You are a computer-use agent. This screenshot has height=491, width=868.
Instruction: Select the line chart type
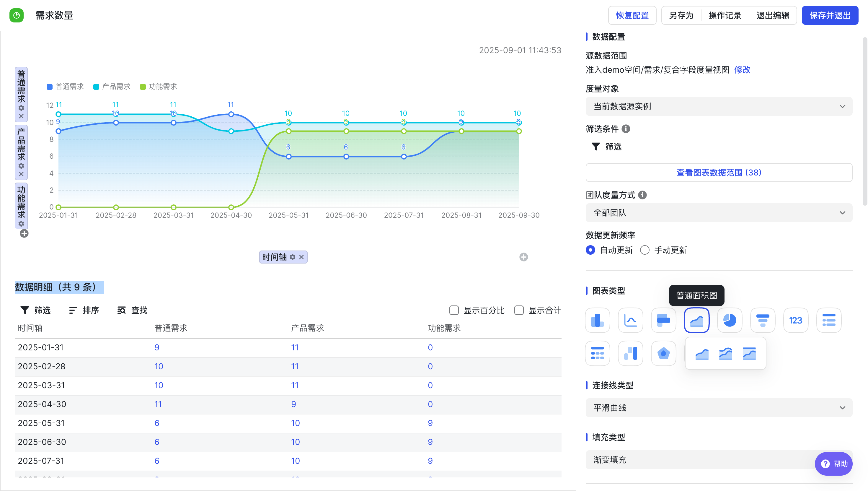point(630,320)
